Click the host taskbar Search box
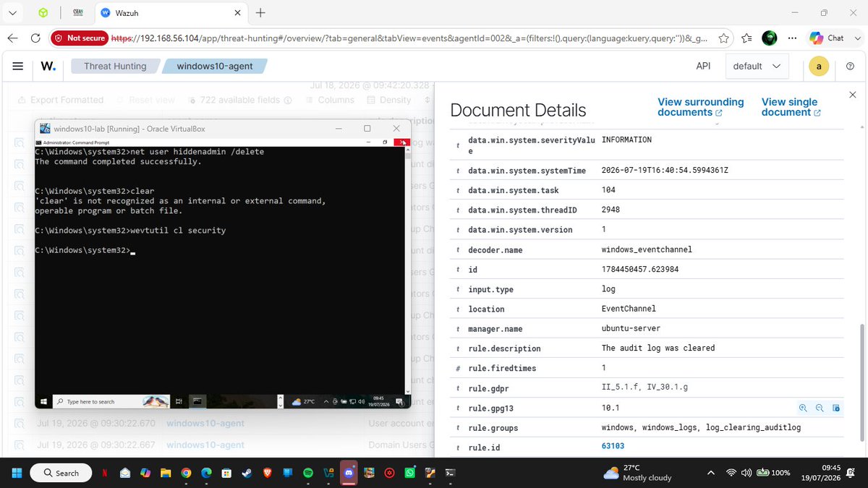Viewport: 868px width, 488px height. pyautogui.click(x=61, y=473)
